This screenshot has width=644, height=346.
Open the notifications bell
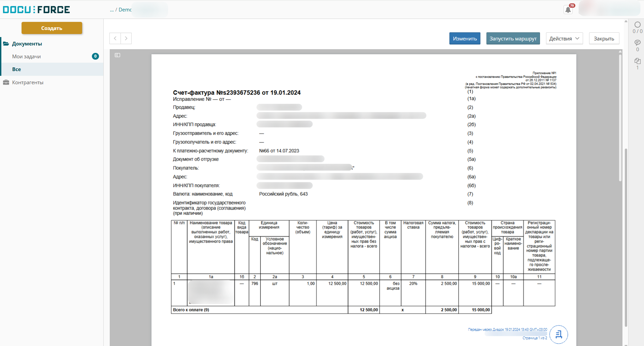coord(568,10)
